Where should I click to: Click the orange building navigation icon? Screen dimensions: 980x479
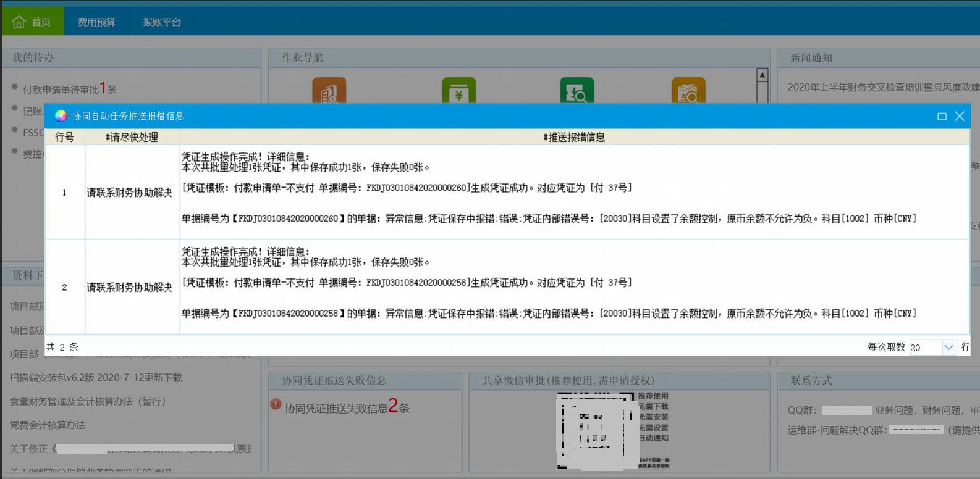[329, 91]
